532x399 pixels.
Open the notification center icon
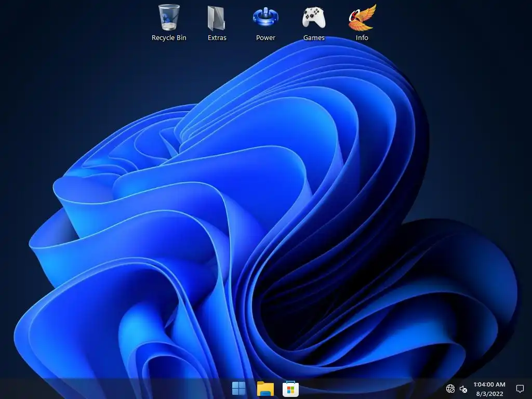pyautogui.click(x=520, y=389)
